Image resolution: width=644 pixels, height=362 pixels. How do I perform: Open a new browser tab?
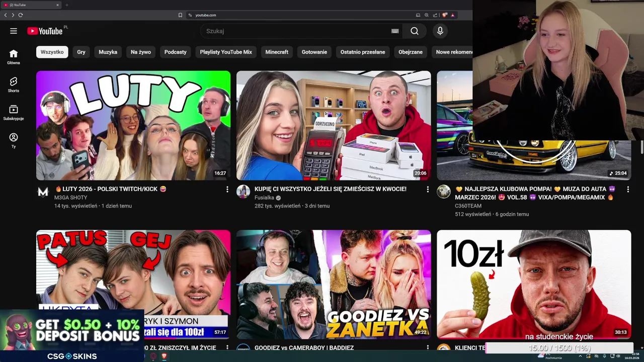66,5
